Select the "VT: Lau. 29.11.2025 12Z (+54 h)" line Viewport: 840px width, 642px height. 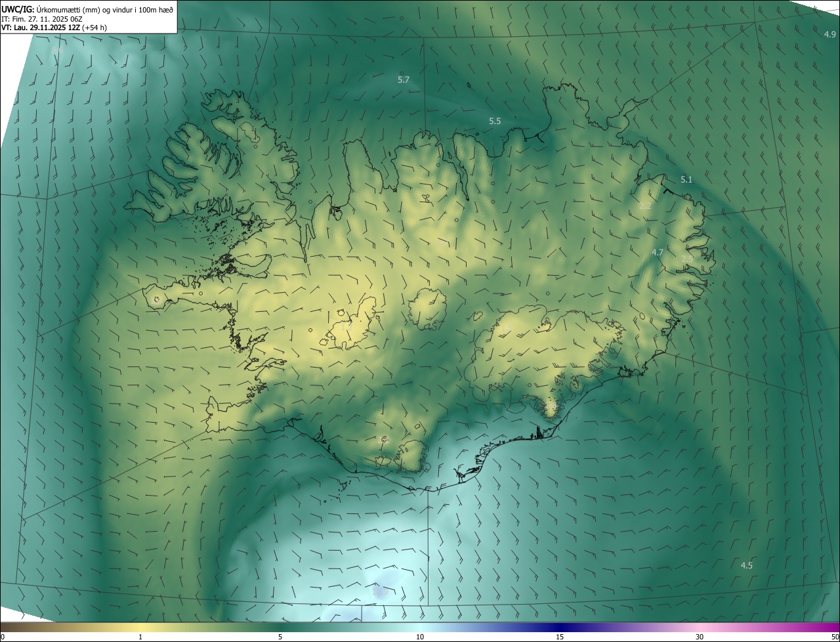coord(54,28)
